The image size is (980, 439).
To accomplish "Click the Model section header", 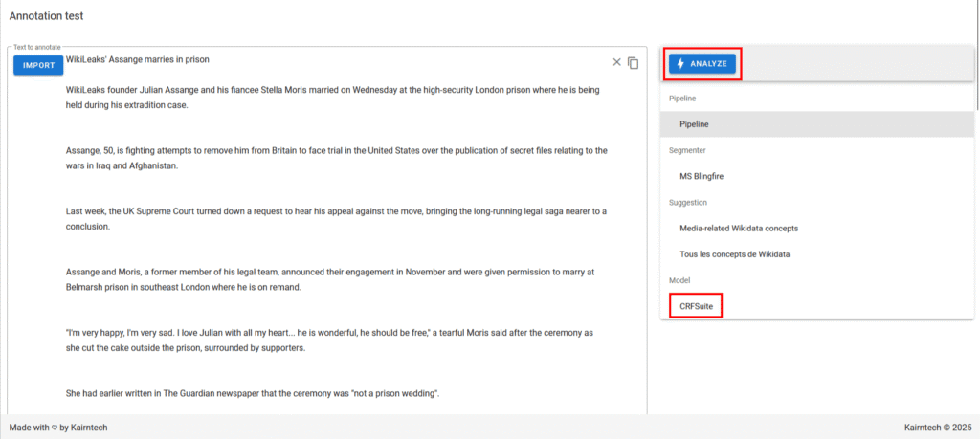I will pos(679,280).
